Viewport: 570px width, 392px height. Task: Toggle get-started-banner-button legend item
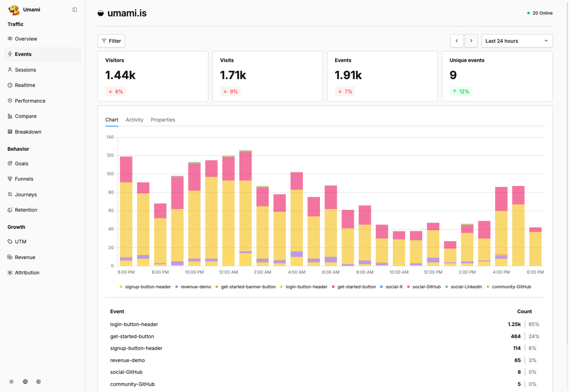pos(245,287)
